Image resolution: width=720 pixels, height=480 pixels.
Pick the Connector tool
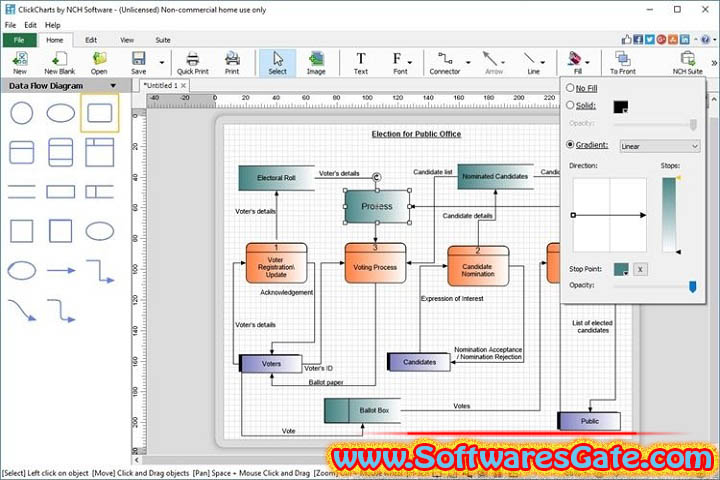[444, 63]
